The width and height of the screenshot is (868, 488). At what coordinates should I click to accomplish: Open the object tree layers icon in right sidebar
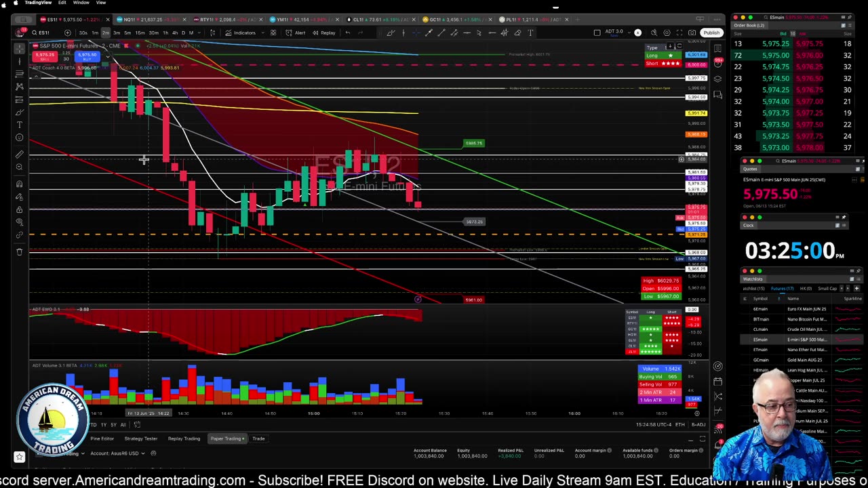pyautogui.click(x=718, y=79)
